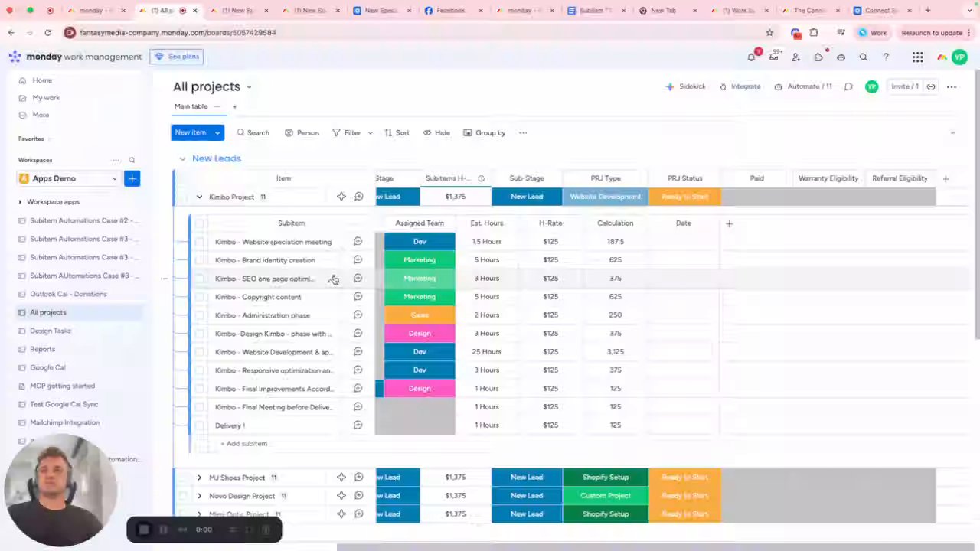Expand Novo Design Project subitems

click(199, 496)
